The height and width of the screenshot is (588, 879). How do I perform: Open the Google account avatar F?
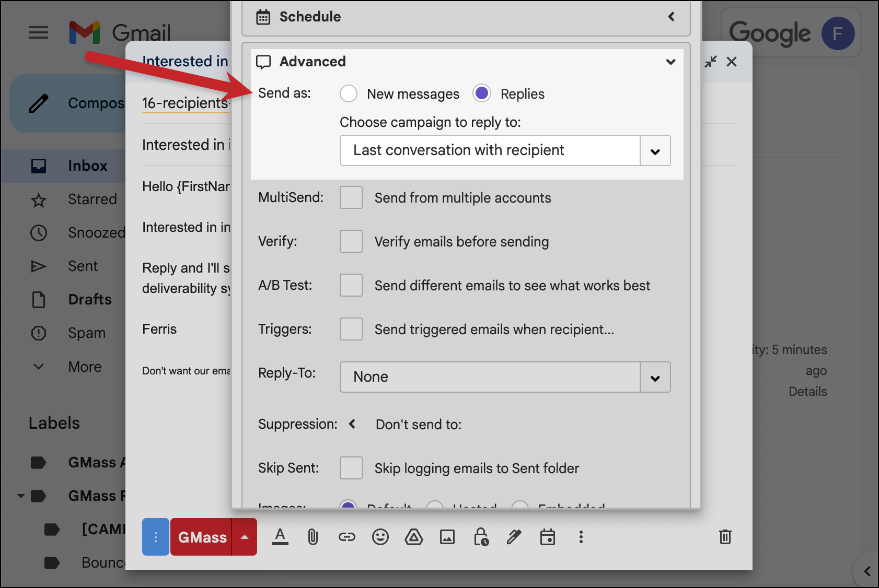[838, 33]
